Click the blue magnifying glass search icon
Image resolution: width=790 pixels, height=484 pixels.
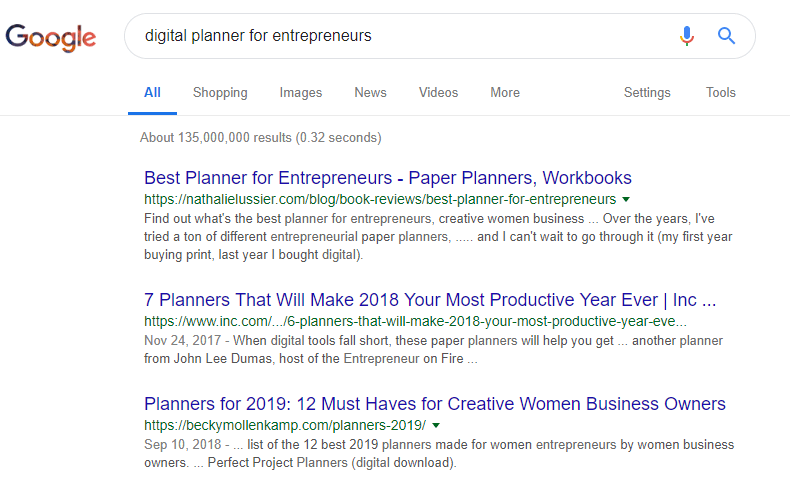pyautogui.click(x=726, y=36)
